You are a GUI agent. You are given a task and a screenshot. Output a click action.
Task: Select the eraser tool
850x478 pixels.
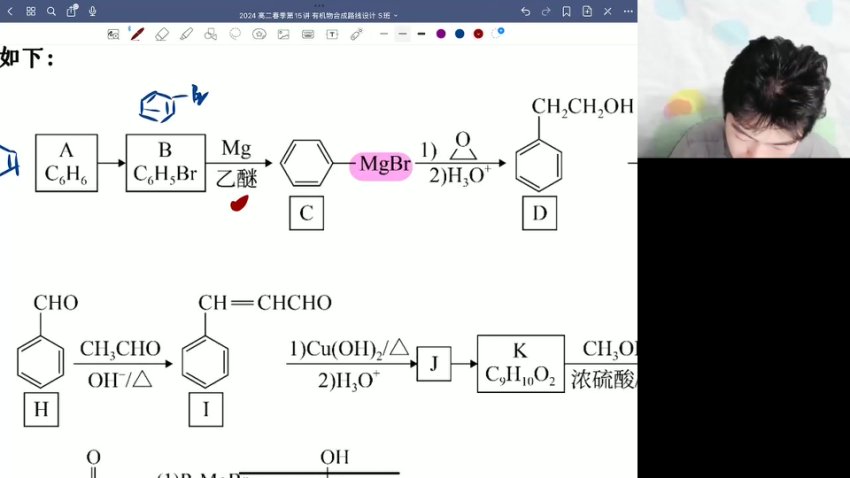[x=162, y=33]
